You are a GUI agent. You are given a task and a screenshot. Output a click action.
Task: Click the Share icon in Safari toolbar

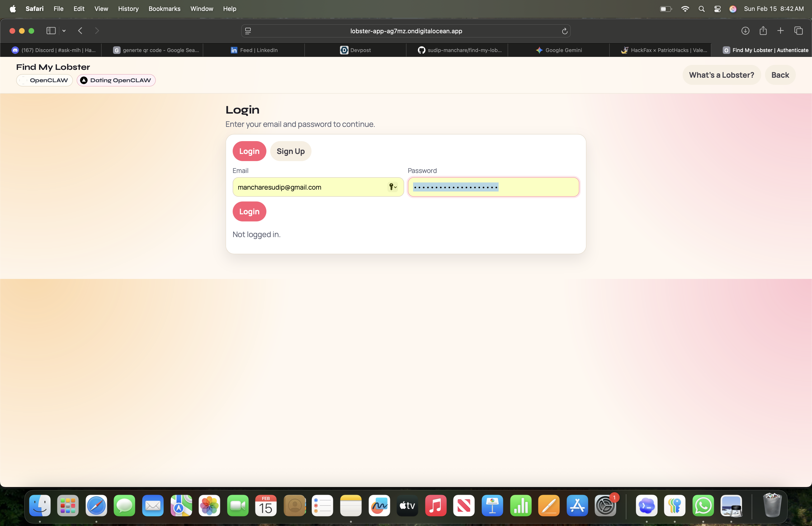763,31
